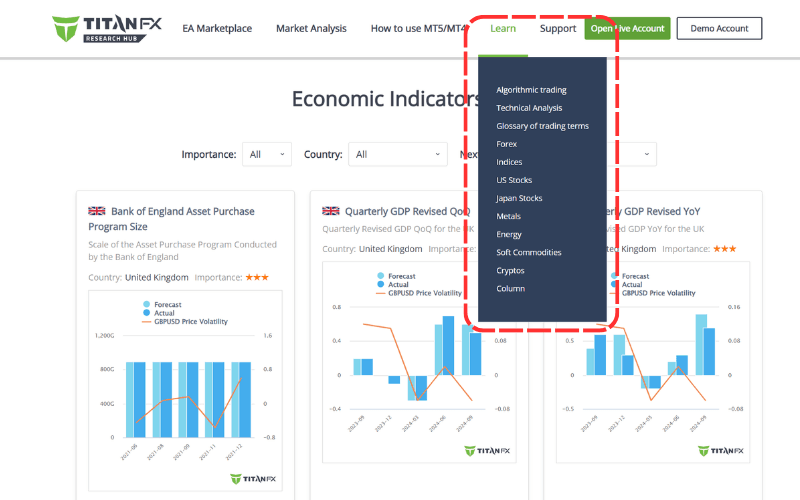Click the Demo Account button
Image resolution: width=800 pixels, height=500 pixels.
(719, 28)
